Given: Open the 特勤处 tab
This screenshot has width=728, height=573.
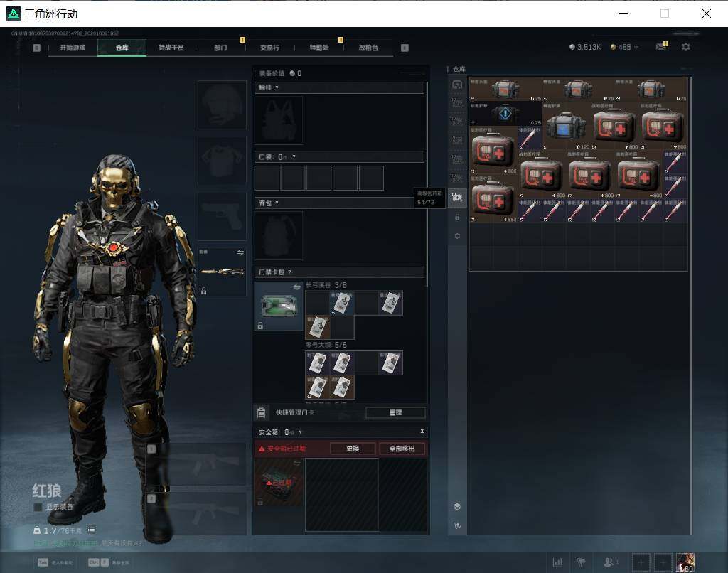Looking at the screenshot, I should [x=319, y=48].
